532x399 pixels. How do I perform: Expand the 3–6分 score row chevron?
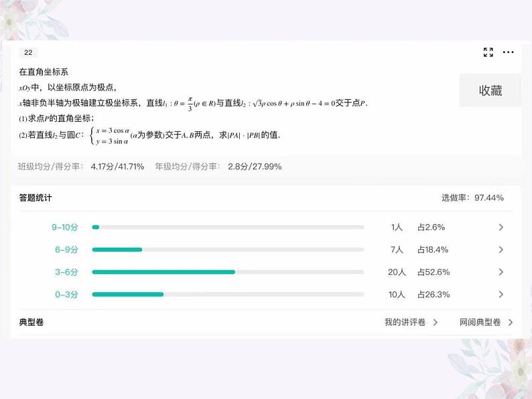click(501, 272)
